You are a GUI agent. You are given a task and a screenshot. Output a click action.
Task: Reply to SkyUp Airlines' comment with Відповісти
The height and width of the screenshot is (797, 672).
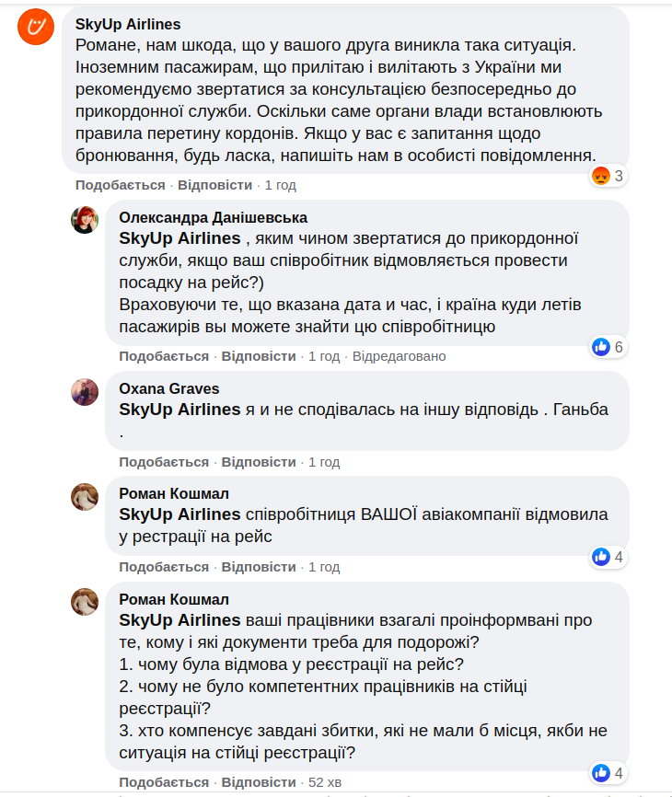point(214,185)
